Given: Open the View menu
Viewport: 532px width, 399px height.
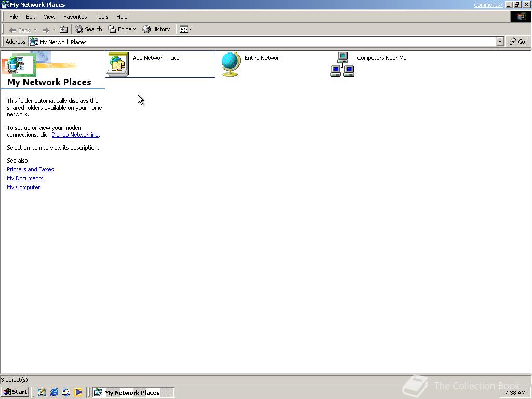Looking at the screenshot, I should [49, 17].
